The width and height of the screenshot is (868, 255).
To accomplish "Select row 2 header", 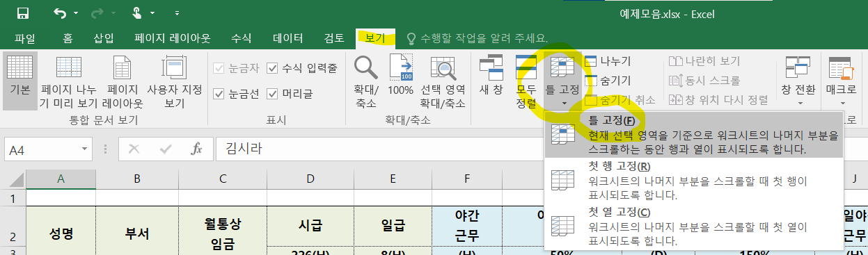I will [13, 227].
